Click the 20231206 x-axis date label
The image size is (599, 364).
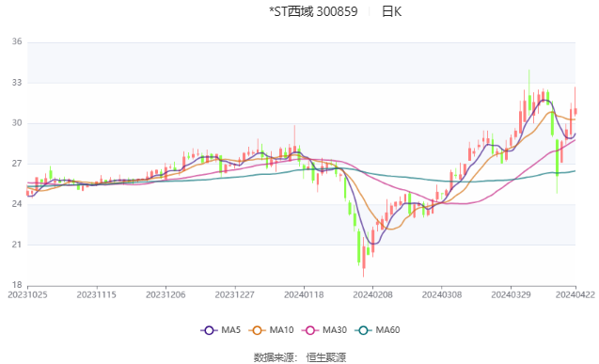pos(166,294)
